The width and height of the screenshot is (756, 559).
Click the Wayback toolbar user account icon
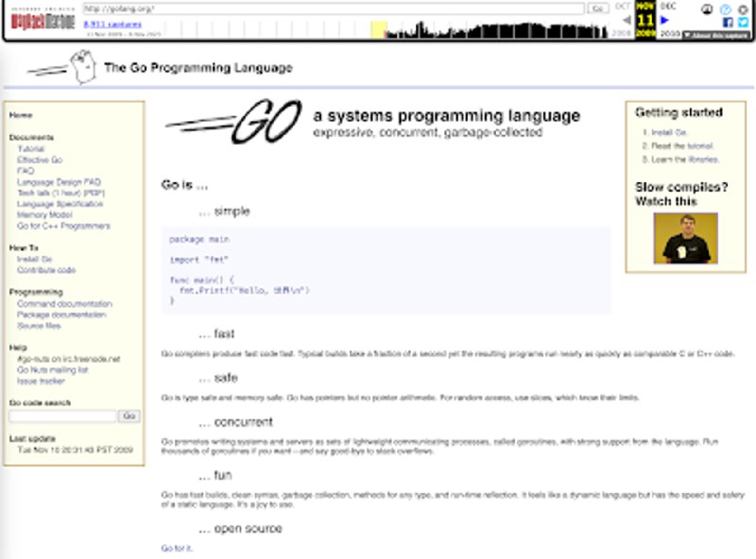709,8
